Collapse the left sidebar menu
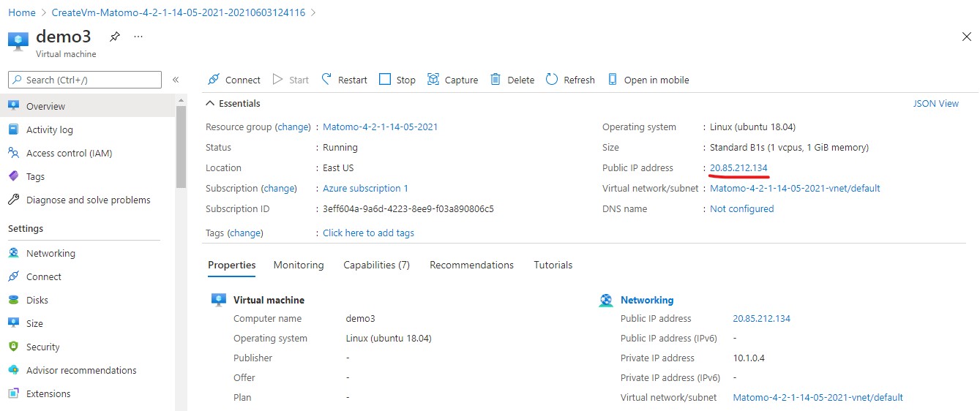Screen dimensions: 980x411 tap(176, 80)
